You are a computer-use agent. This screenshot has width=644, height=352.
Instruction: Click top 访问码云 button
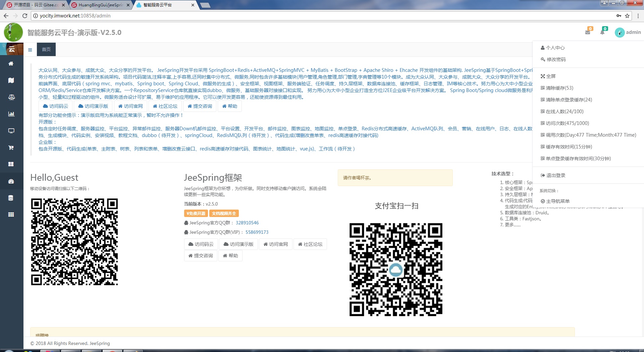[56, 106]
